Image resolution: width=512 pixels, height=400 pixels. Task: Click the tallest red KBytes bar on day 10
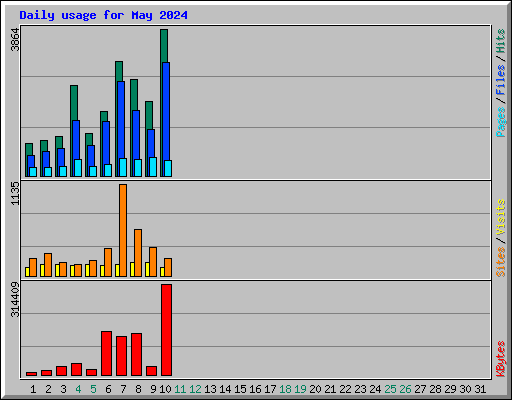click(x=166, y=330)
